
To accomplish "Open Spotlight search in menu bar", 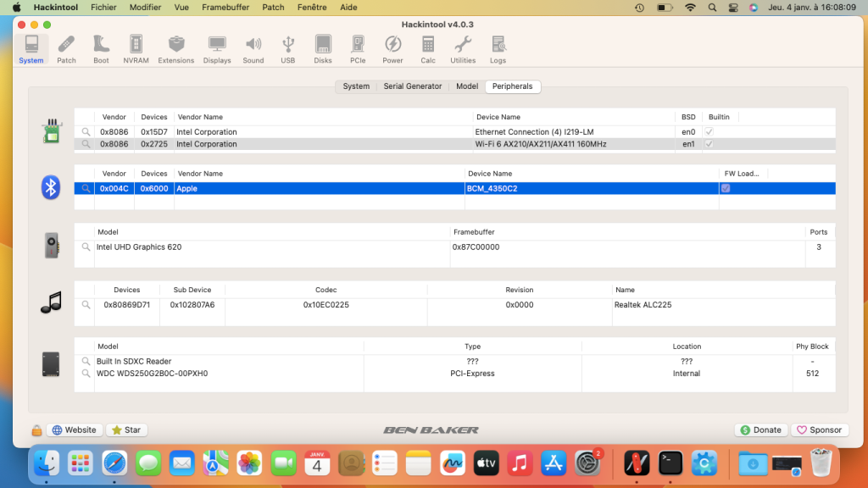I will 712,7.
